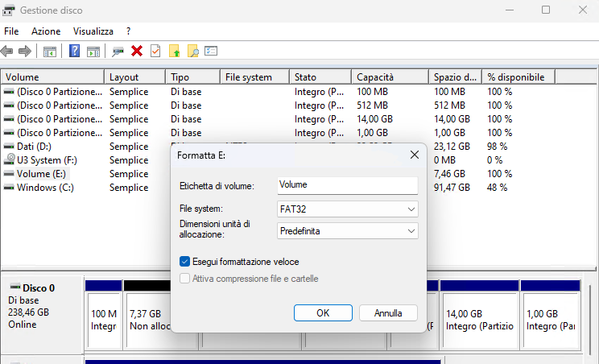This screenshot has width=599, height=364.
Task: Open the File menu
Action: coord(11,31)
